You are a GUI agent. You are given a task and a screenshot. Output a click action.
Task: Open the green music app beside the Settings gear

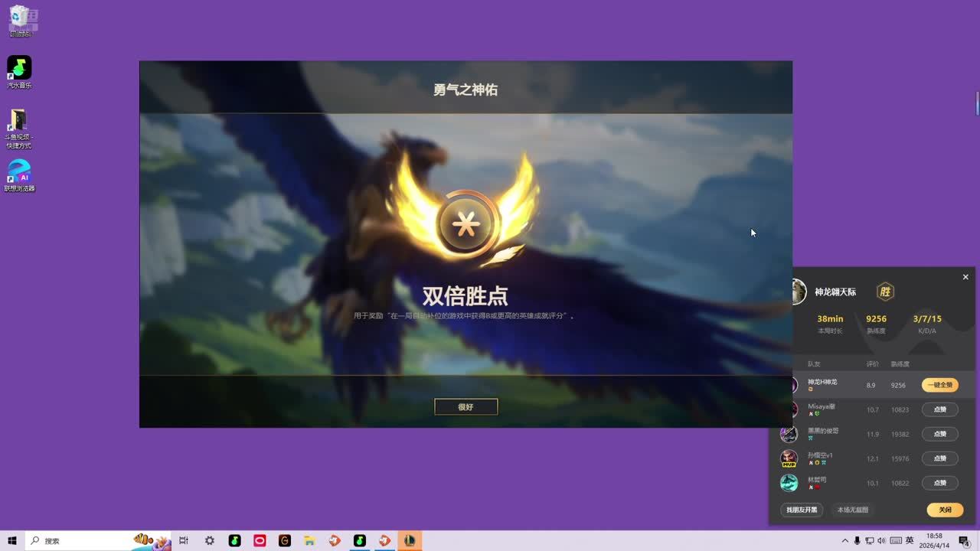click(x=235, y=541)
